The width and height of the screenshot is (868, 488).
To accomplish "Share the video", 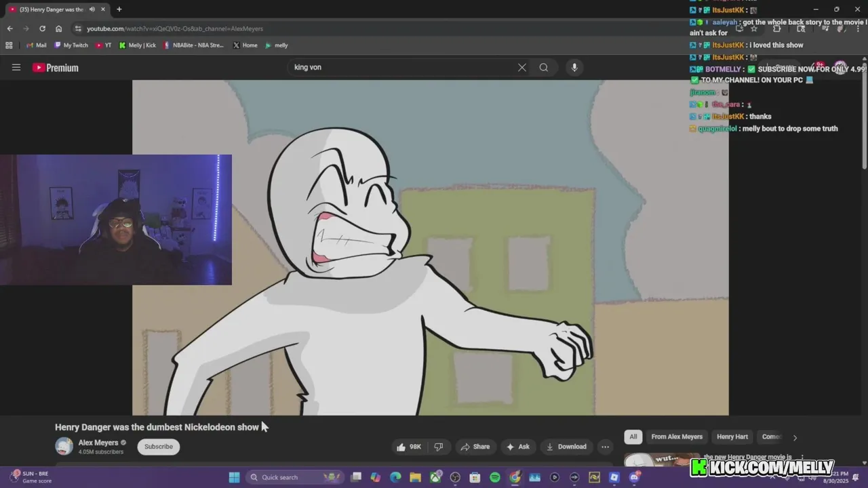I will [x=475, y=447].
